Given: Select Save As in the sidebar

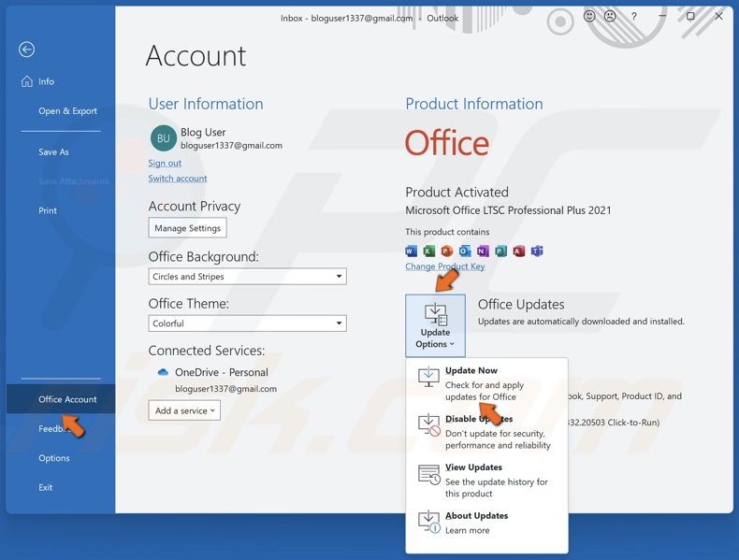Looking at the screenshot, I should (53, 152).
